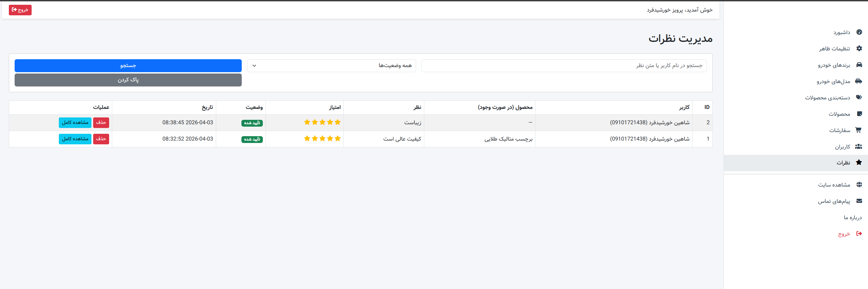Viewport: 868px width, 289px height.
Task: Select the comment text کیفیت عالی است
Action: tap(402, 139)
